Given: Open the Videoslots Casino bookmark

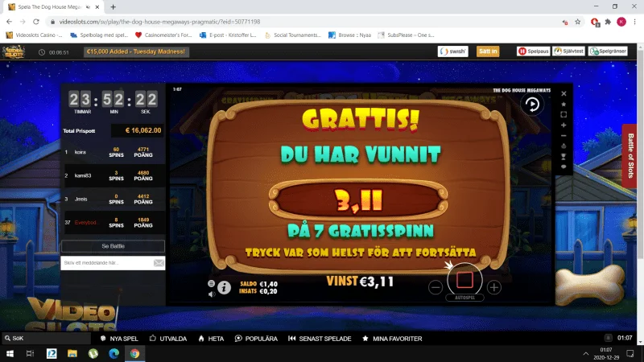Looking at the screenshot, I should coord(34,35).
